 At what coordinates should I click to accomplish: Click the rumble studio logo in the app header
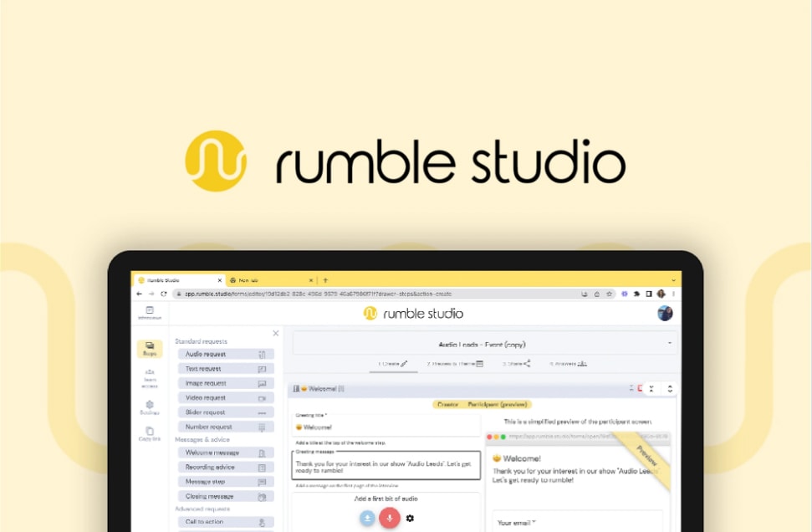[x=413, y=314]
